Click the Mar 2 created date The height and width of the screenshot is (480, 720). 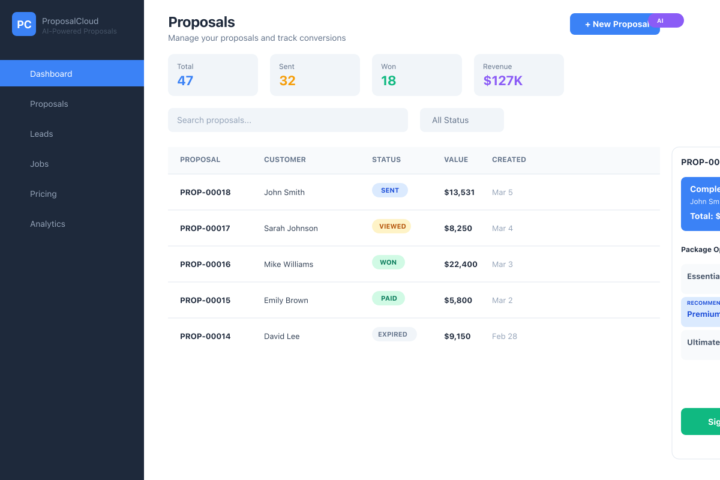pos(502,300)
